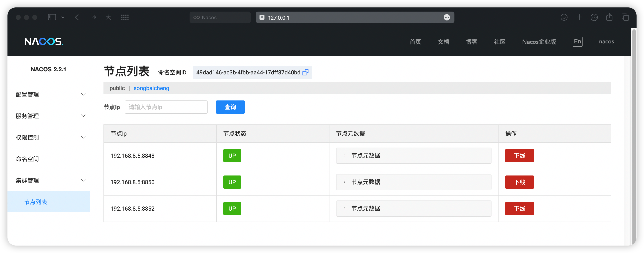Switch to the Nacos browser tab
The height and width of the screenshot is (253, 644).
220,17
